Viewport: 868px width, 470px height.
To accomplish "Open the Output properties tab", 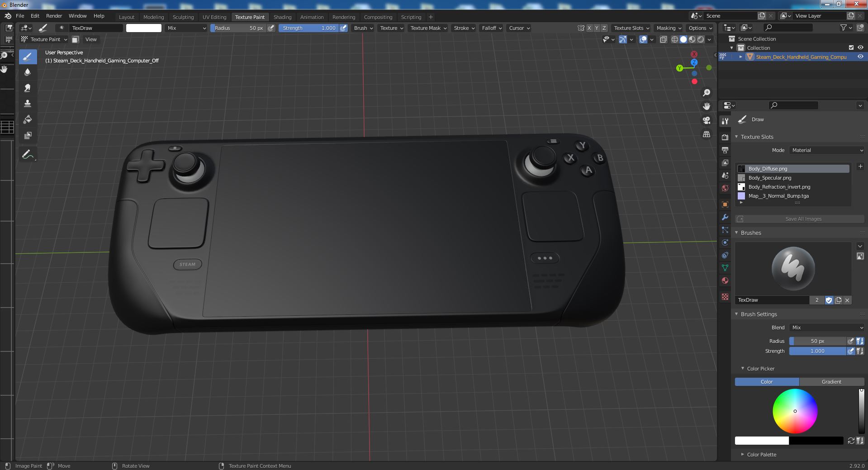I will (x=725, y=150).
